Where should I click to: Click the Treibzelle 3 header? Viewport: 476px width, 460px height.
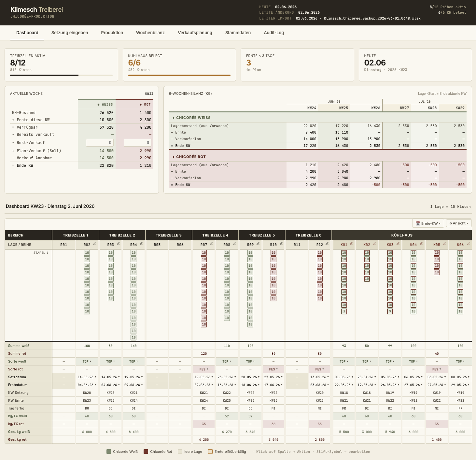169,235
